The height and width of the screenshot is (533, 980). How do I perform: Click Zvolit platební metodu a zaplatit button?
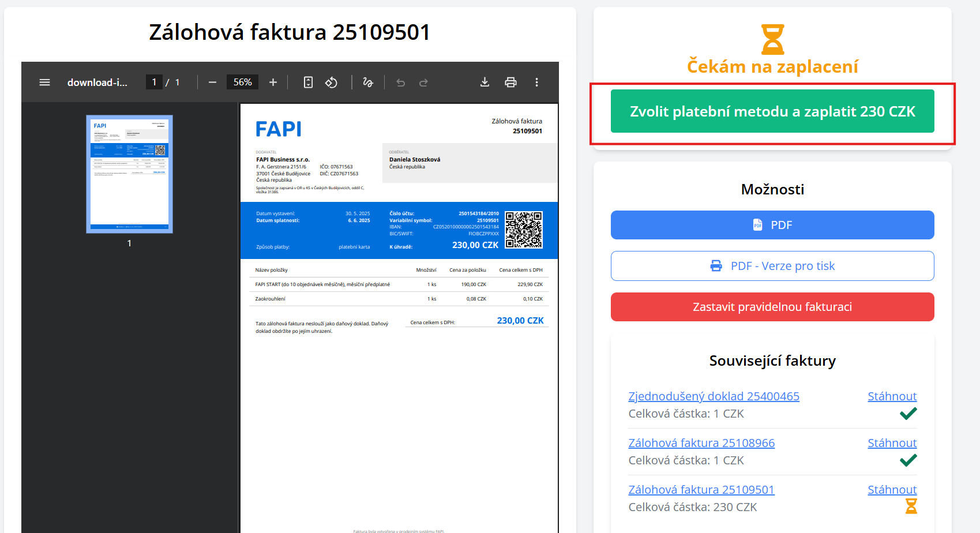pos(772,111)
